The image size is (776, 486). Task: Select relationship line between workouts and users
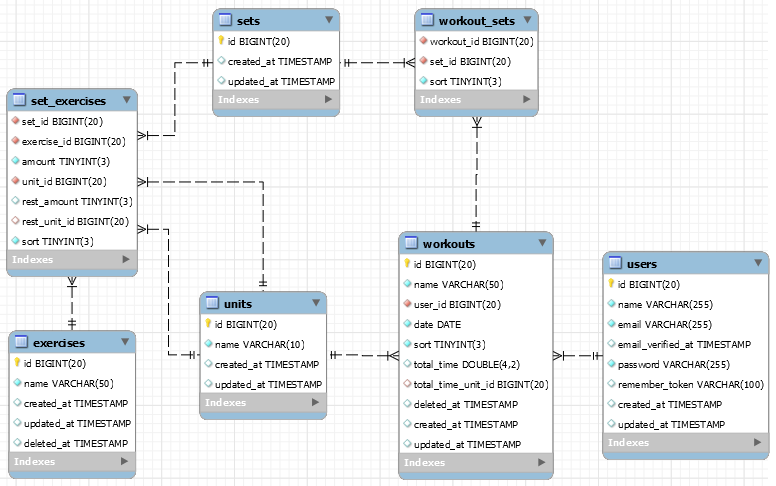click(x=578, y=355)
